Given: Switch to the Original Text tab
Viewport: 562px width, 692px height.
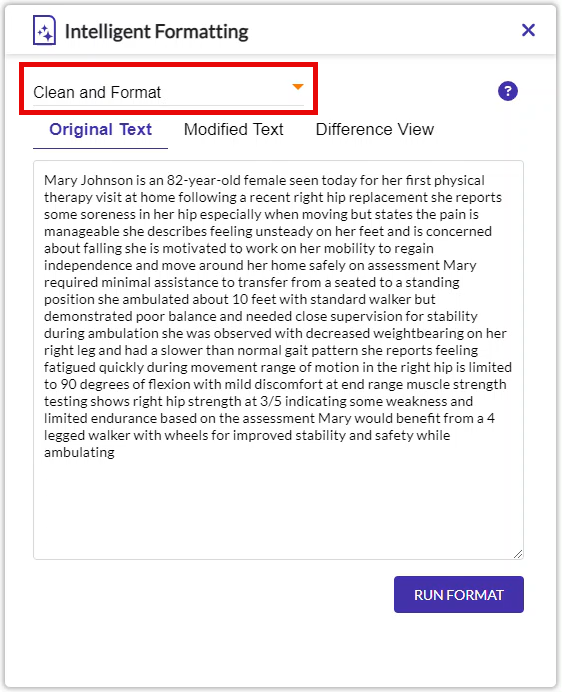Looking at the screenshot, I should tap(100, 130).
